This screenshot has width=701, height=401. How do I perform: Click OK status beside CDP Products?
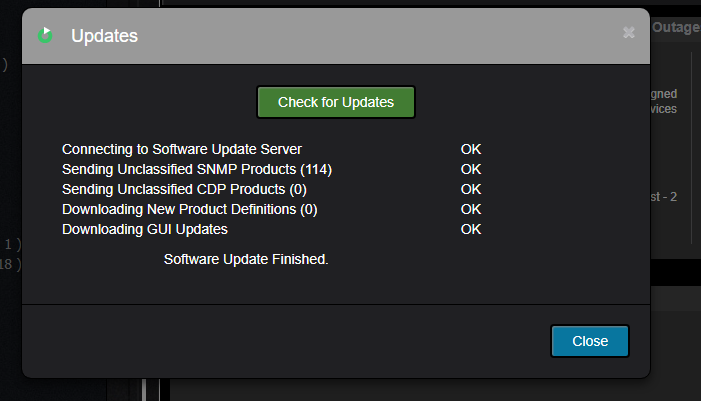click(x=471, y=190)
